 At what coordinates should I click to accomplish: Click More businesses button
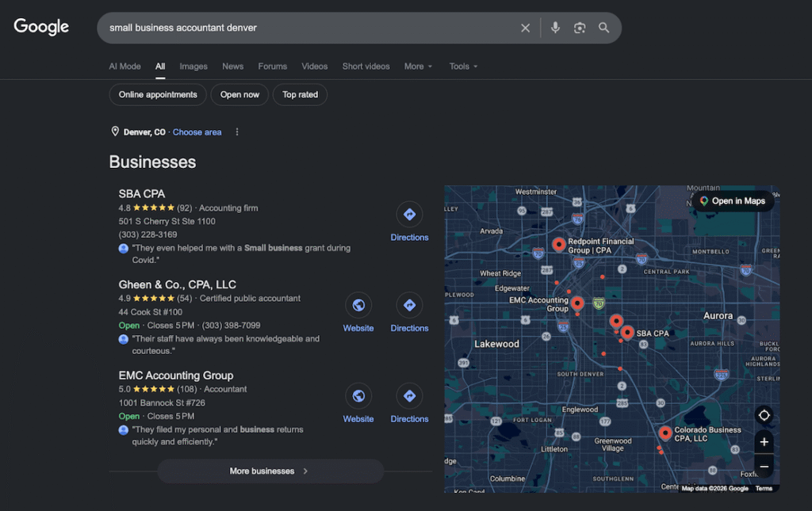270,471
